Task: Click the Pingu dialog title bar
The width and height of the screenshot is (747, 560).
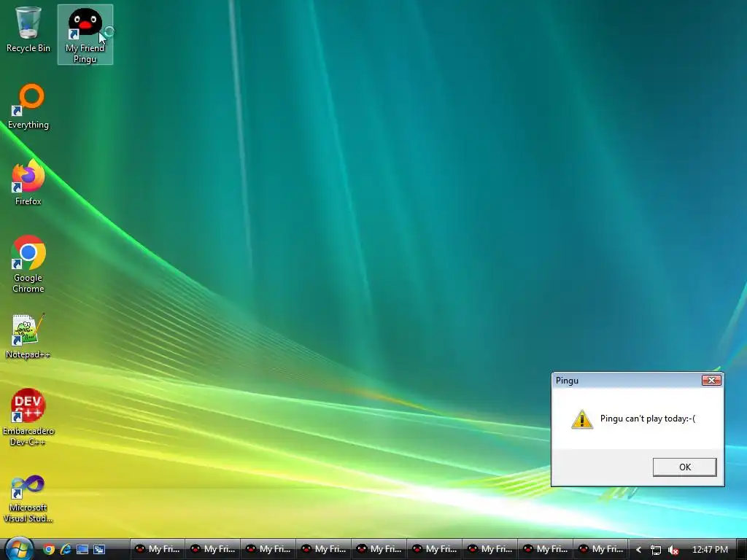Action: (x=638, y=381)
